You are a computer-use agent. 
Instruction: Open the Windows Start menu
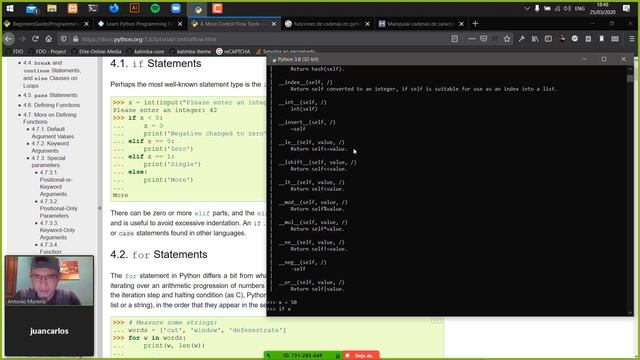pos(10,8)
